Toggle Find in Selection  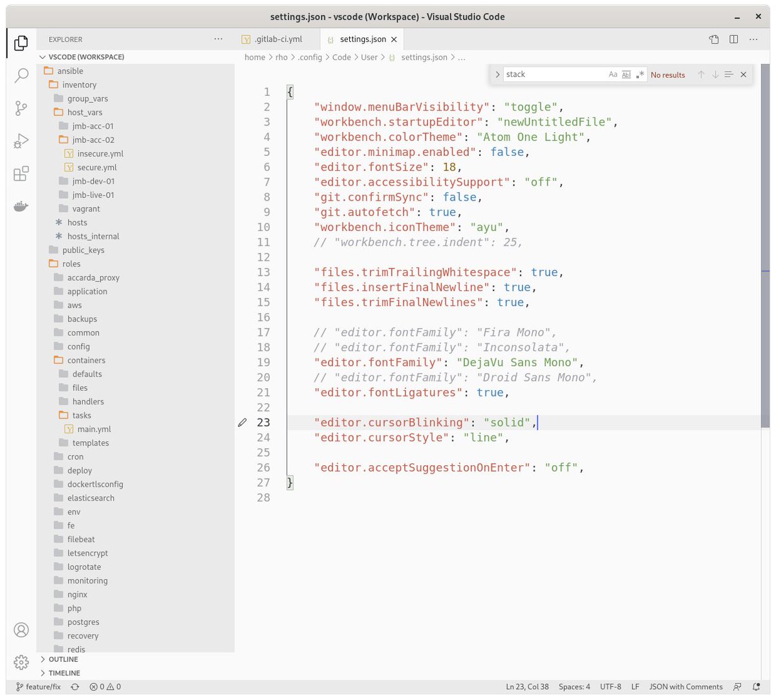(729, 74)
